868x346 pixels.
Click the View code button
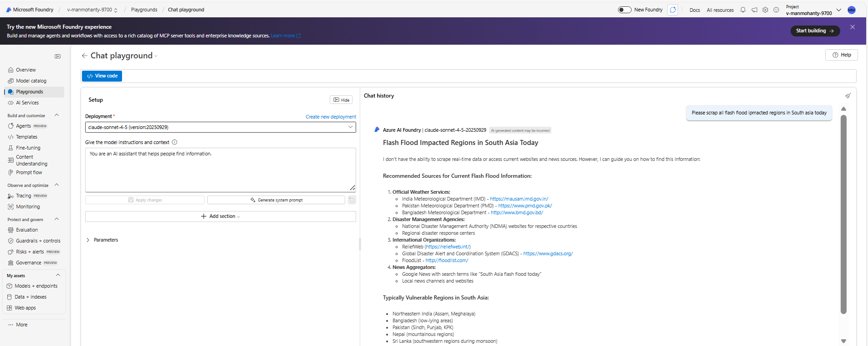tap(102, 76)
